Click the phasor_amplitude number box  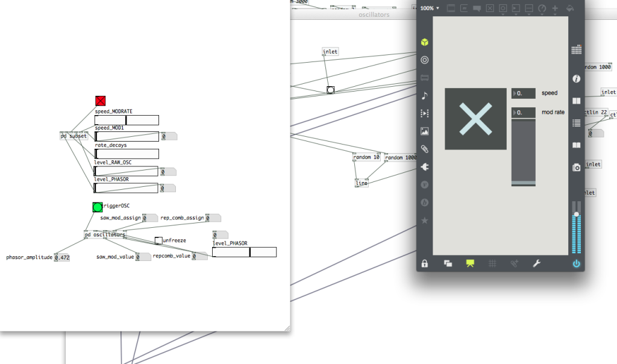pos(62,257)
